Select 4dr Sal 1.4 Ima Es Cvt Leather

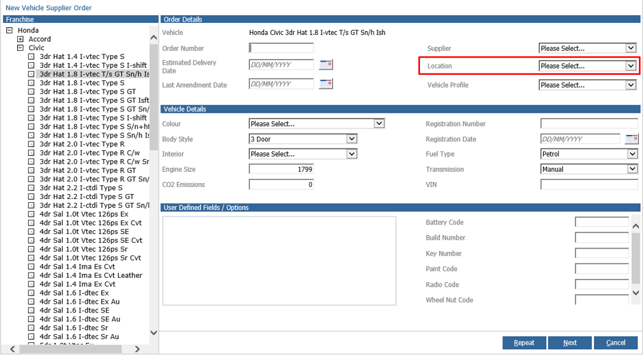coord(91,275)
